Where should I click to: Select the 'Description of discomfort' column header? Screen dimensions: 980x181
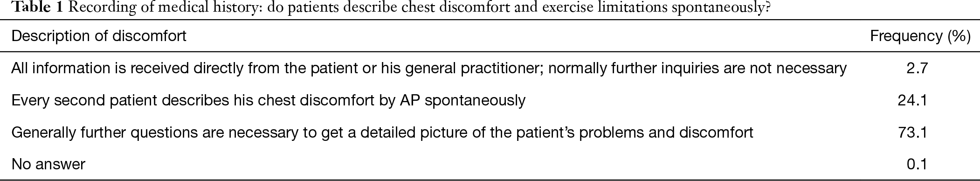(x=99, y=36)
